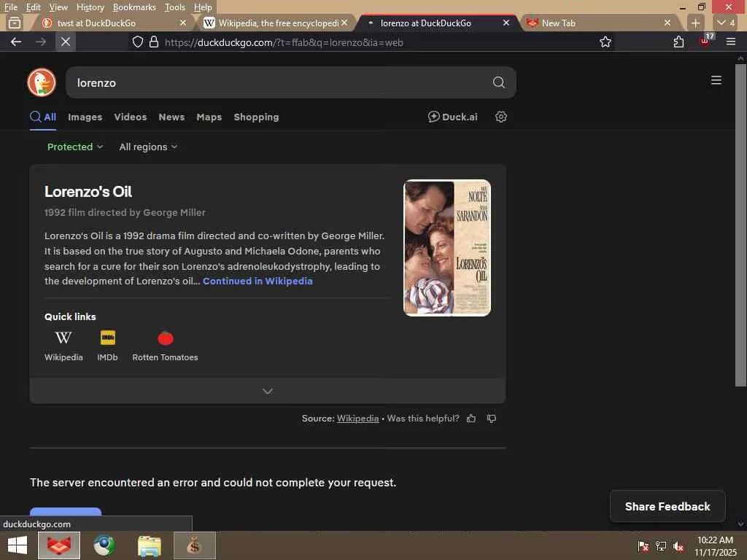The height and width of the screenshot is (560, 747).
Task: Open the DuckDuckGo hamburger side menu
Action: 716,80
